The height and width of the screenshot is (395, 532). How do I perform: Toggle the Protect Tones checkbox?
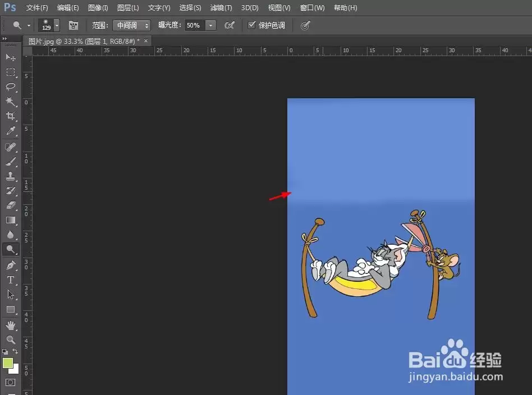pyautogui.click(x=251, y=25)
